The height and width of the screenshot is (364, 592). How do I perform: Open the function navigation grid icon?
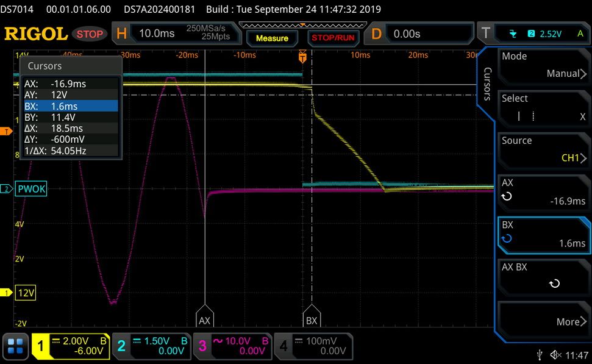15,346
